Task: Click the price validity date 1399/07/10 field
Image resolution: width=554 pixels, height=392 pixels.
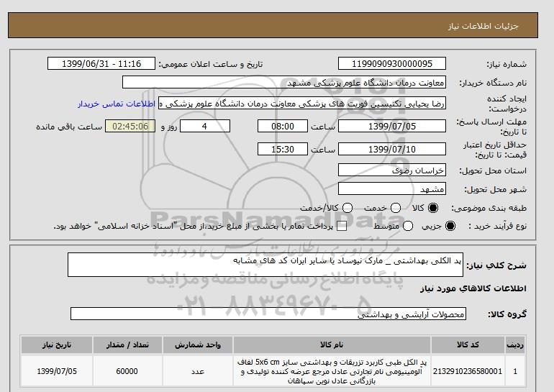Action: 392,149
